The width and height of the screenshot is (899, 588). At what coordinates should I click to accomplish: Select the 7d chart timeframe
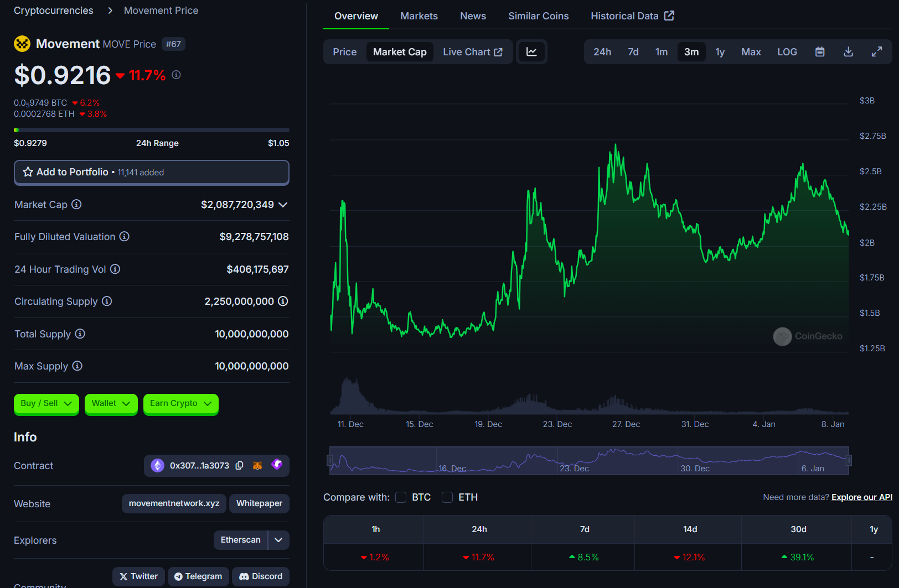(x=633, y=52)
